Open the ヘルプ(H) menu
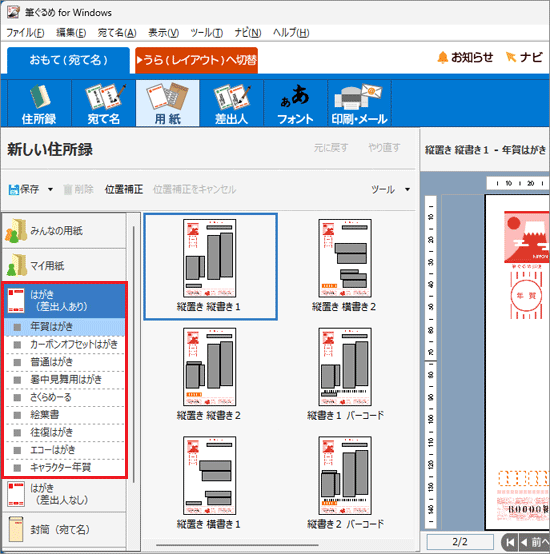 pyautogui.click(x=291, y=33)
